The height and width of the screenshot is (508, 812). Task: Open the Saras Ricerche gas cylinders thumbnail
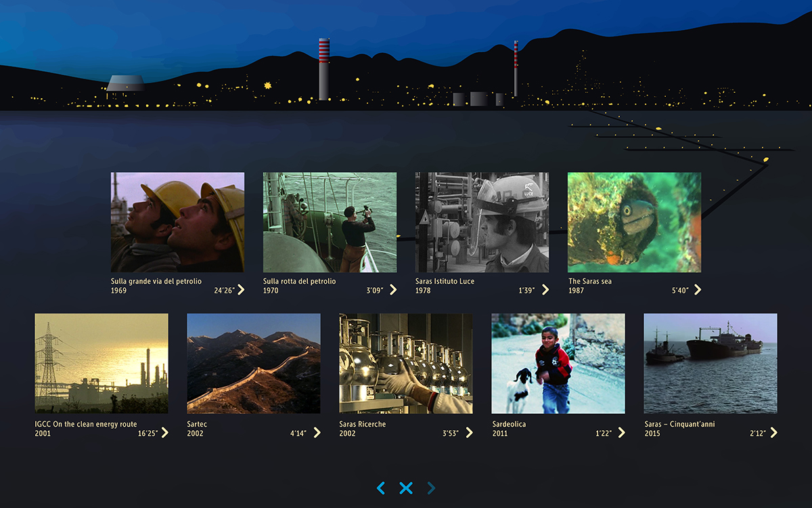406,363
